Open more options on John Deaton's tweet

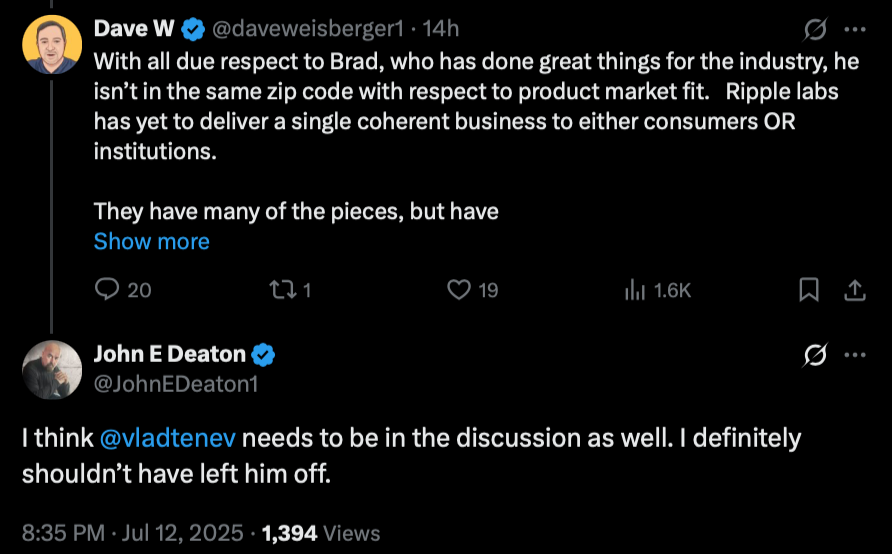(x=855, y=354)
